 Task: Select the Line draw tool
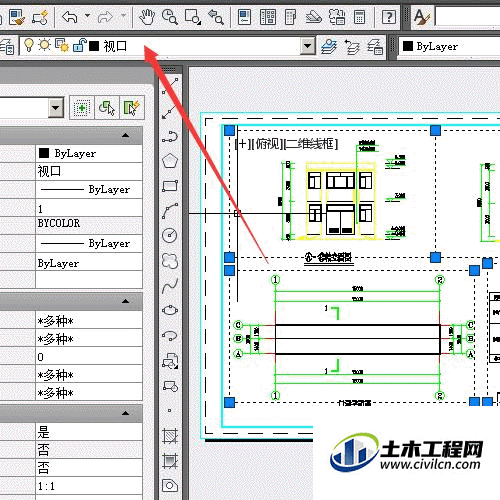170,86
